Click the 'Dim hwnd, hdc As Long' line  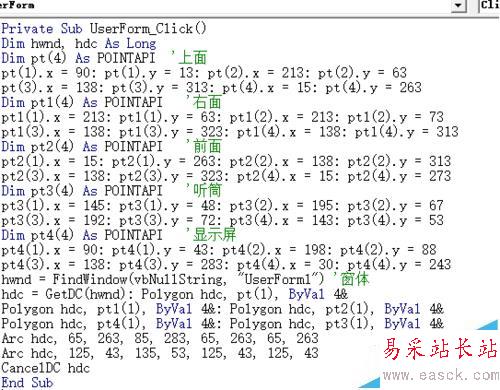(x=79, y=43)
